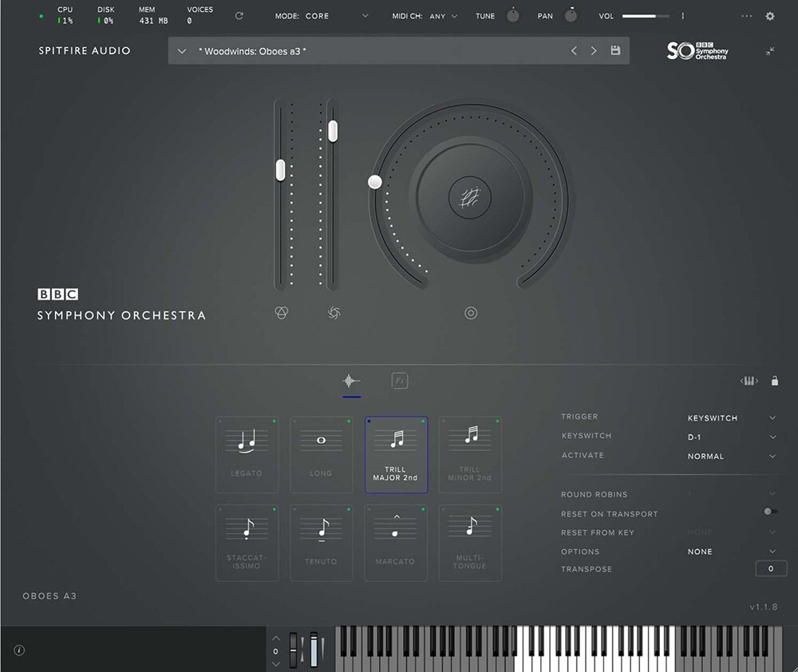Screen dimensions: 798x672
Task: Toggle the Legato loaded indicator dot
Action: tap(275, 421)
